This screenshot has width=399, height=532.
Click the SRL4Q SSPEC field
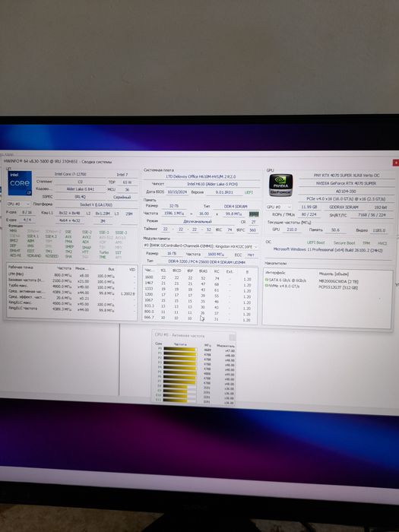point(81,197)
